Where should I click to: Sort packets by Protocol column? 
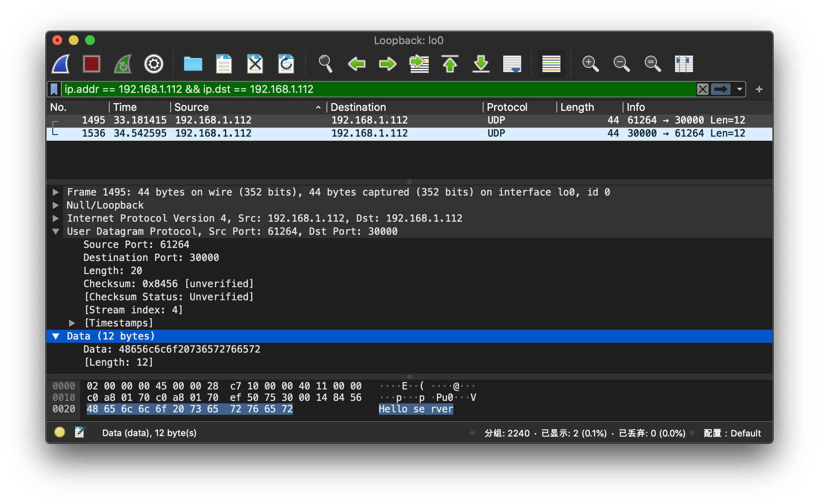[520, 107]
